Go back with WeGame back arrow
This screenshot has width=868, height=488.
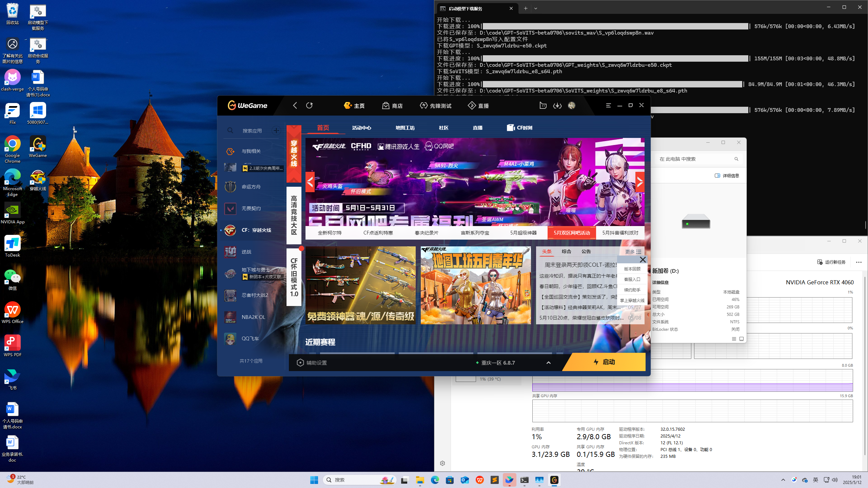[295, 105]
